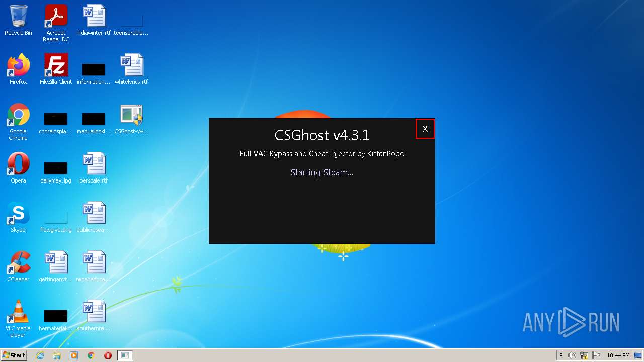
Task: Select the publicresea... document icon
Action: (x=94, y=217)
